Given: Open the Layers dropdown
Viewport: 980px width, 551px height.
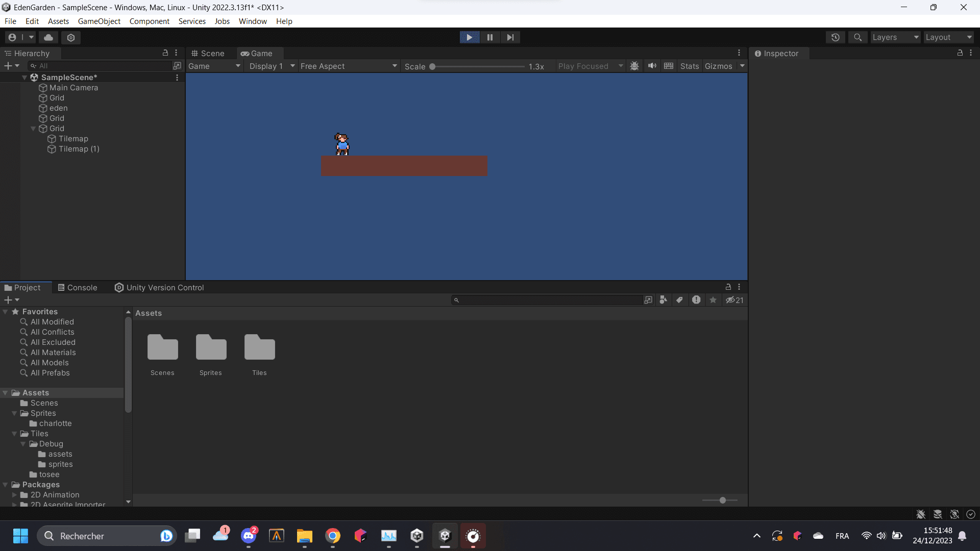Looking at the screenshot, I should [895, 37].
